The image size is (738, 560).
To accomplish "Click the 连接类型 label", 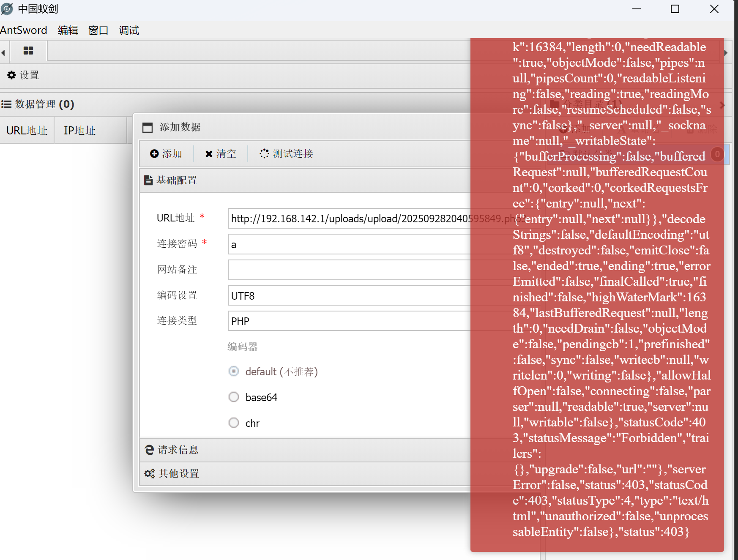I will [177, 321].
